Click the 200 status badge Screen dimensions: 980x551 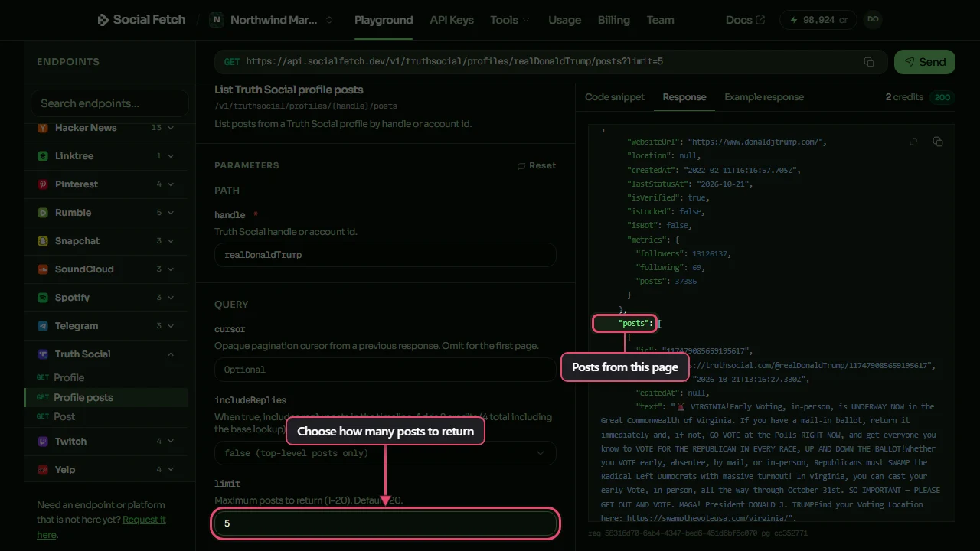942,97
